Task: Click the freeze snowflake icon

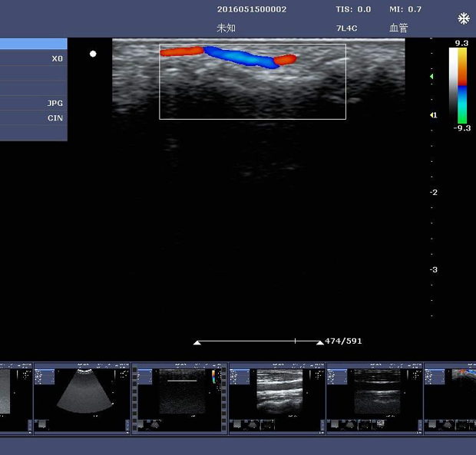Action: click(464, 18)
